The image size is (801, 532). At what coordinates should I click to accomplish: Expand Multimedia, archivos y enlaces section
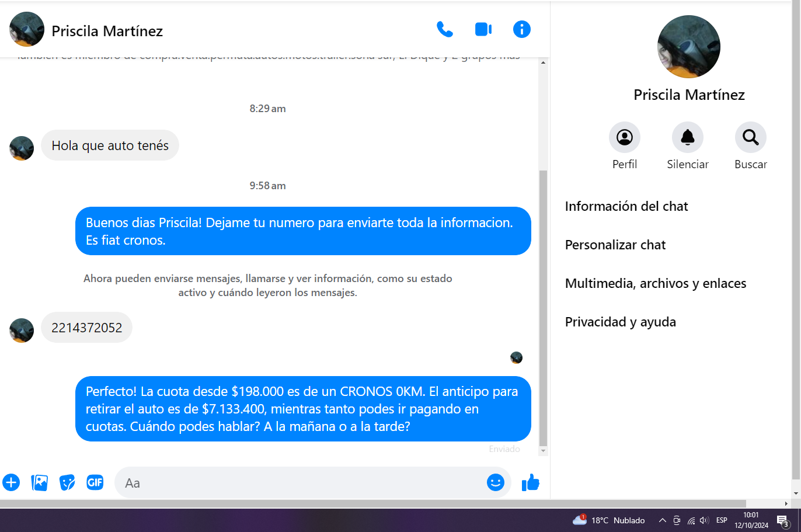tap(656, 283)
